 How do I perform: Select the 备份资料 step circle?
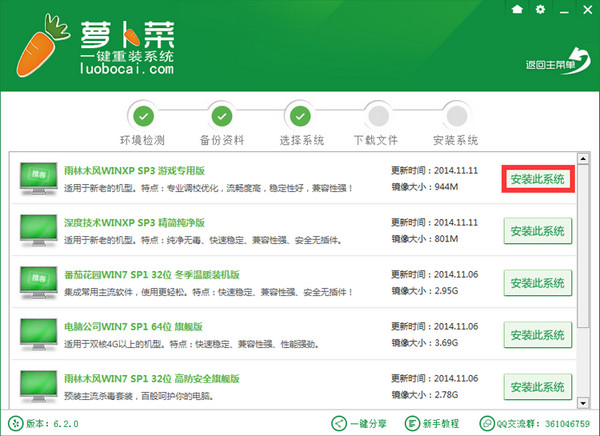(x=222, y=116)
